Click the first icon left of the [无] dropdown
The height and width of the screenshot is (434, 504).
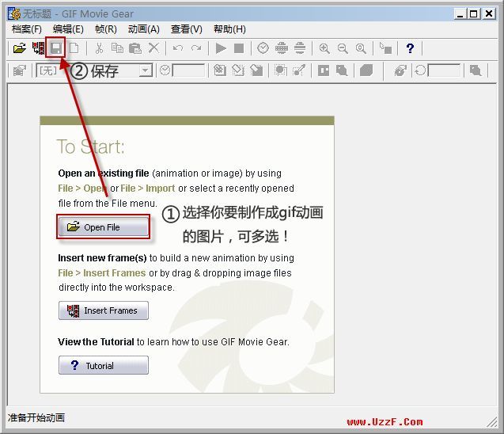(x=20, y=70)
